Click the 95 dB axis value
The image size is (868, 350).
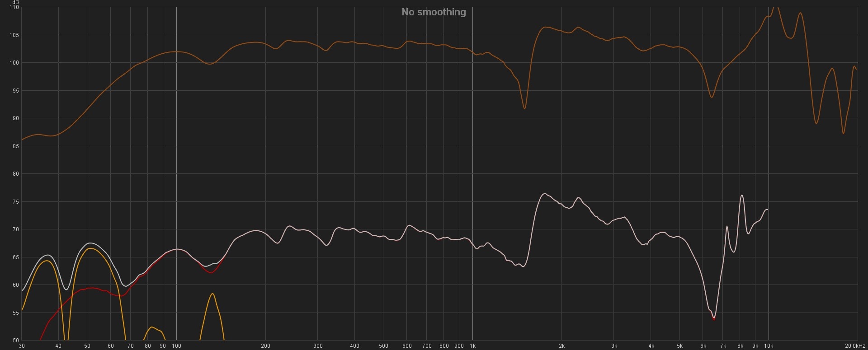[x=16, y=91]
